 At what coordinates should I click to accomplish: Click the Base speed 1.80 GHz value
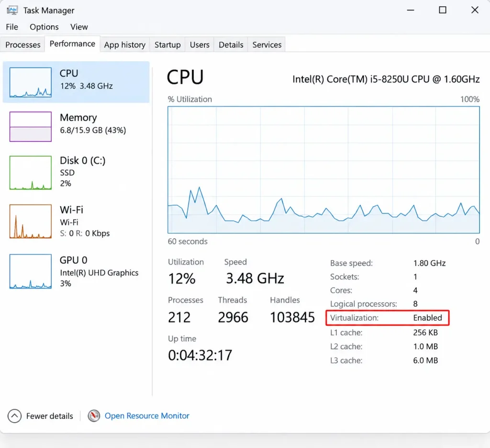coord(429,263)
